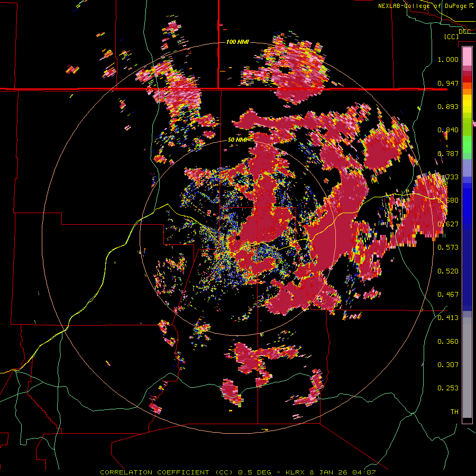This screenshot has height=476, width=476.
Task: Click the 0.840 legend value
Action: point(448,130)
